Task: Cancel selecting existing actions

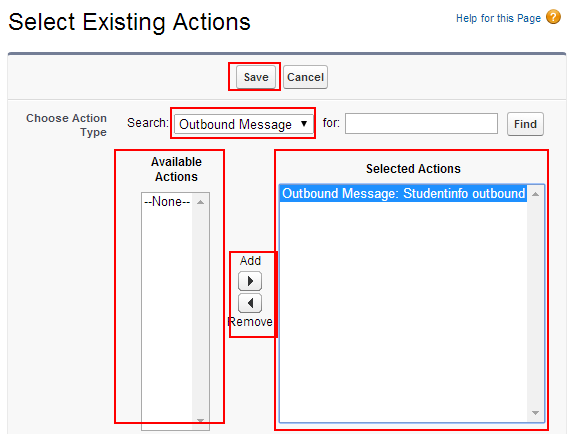Action: click(305, 77)
